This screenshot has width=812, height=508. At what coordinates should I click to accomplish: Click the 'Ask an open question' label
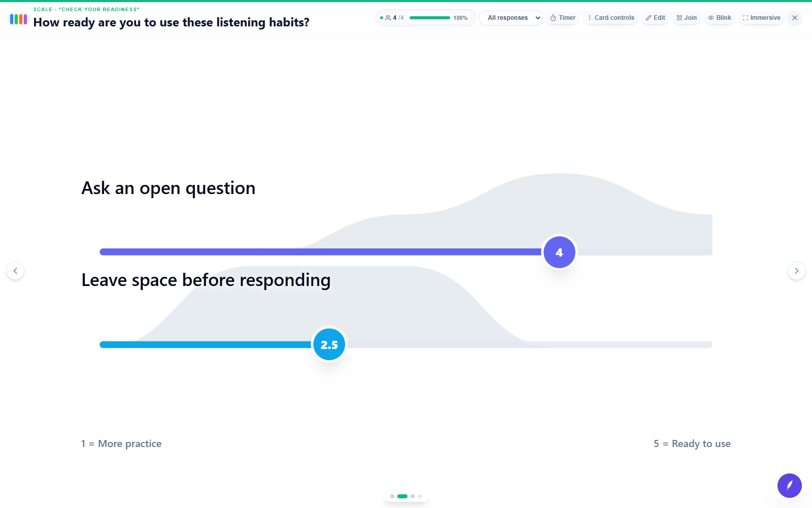coord(168,188)
